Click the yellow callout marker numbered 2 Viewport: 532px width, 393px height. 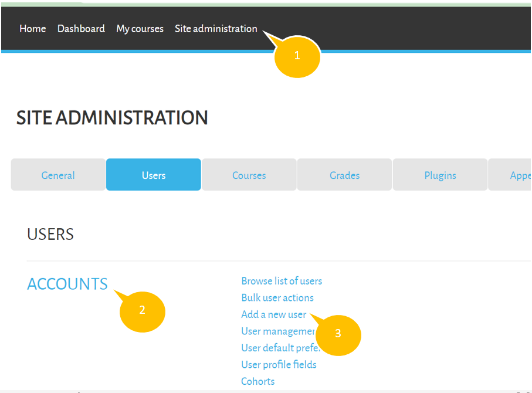pos(142,311)
